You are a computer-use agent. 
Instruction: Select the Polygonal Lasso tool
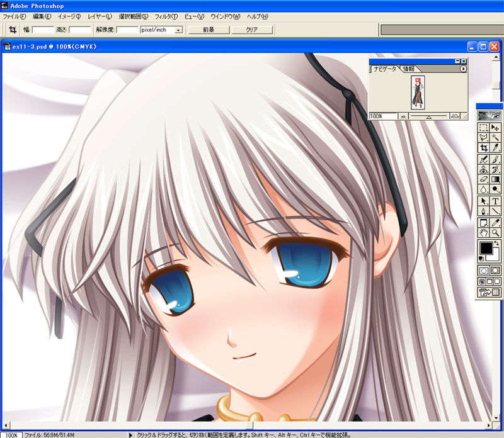483,138
